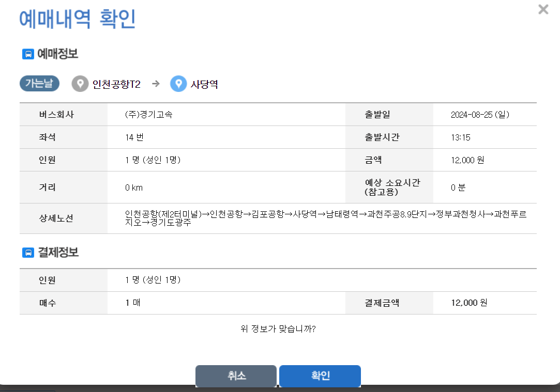Select the blue location pin for 사당역
The height and width of the screenshot is (392, 560).
[178, 84]
